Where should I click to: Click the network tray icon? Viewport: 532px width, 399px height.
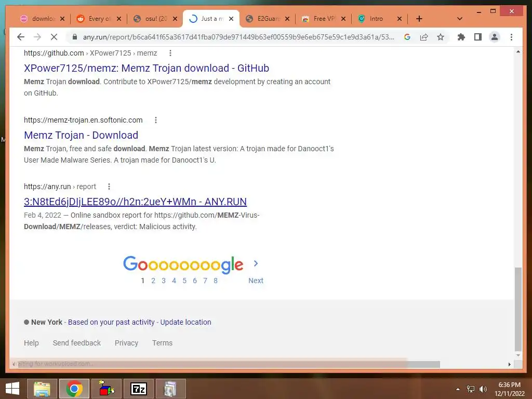coord(471,389)
